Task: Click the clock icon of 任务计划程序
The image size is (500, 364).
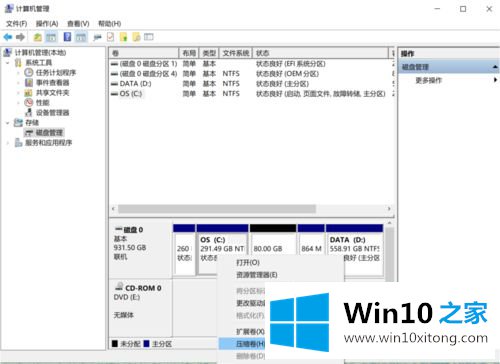Action: point(29,72)
